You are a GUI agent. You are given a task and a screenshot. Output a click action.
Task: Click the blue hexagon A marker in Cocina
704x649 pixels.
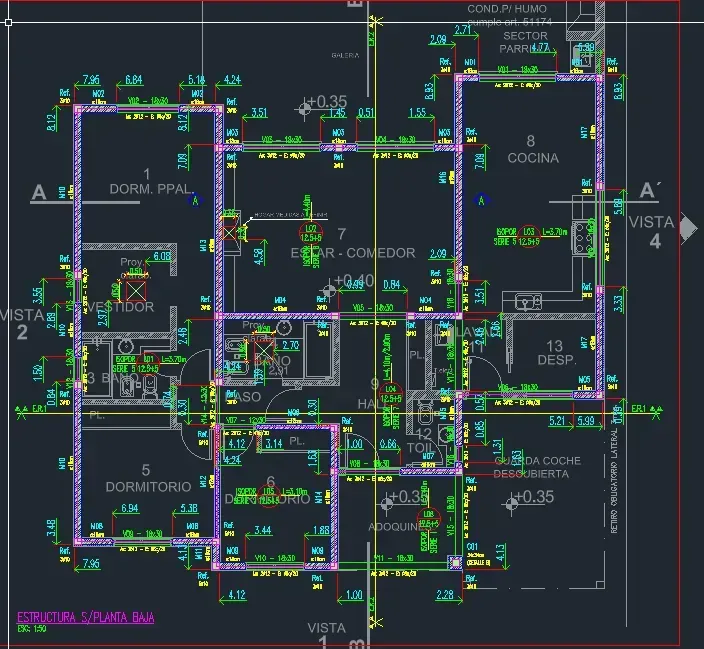[x=482, y=200]
